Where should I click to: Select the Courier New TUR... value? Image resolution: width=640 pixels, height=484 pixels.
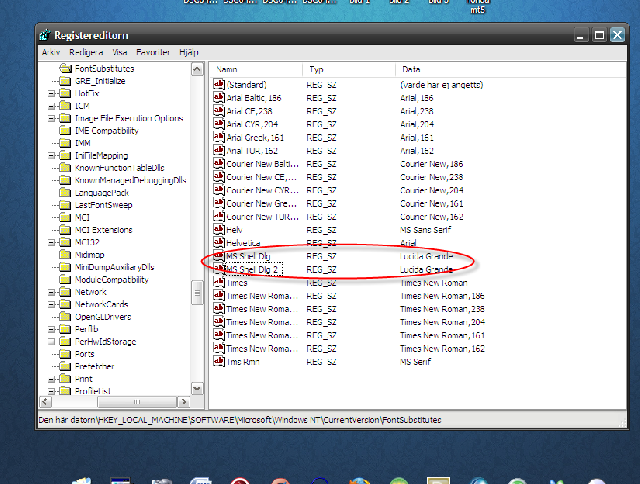click(x=262, y=216)
